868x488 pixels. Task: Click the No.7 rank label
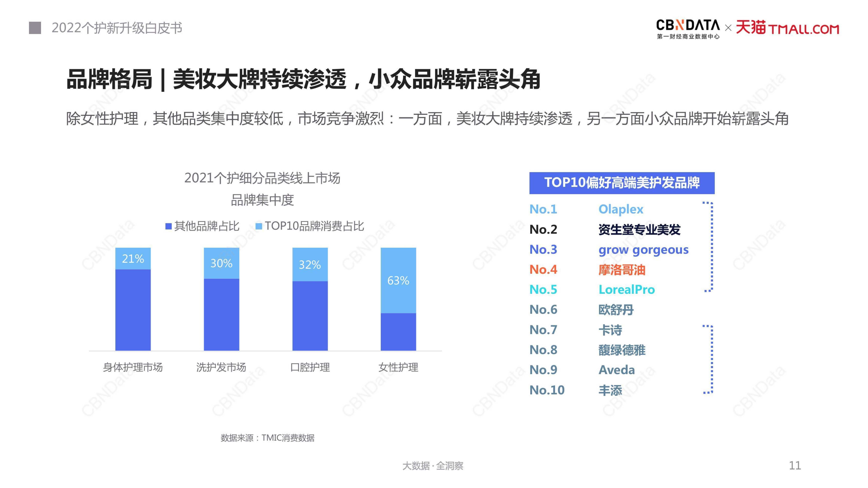pyautogui.click(x=543, y=330)
